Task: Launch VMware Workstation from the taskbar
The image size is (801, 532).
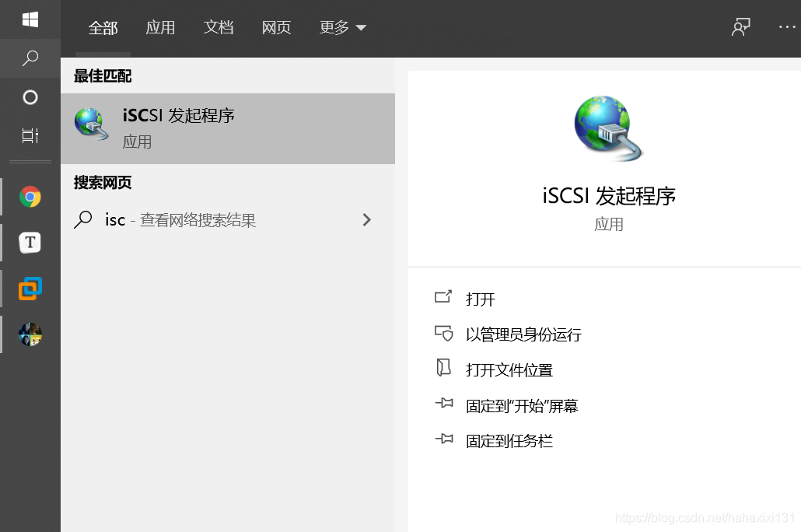Action: click(30, 288)
